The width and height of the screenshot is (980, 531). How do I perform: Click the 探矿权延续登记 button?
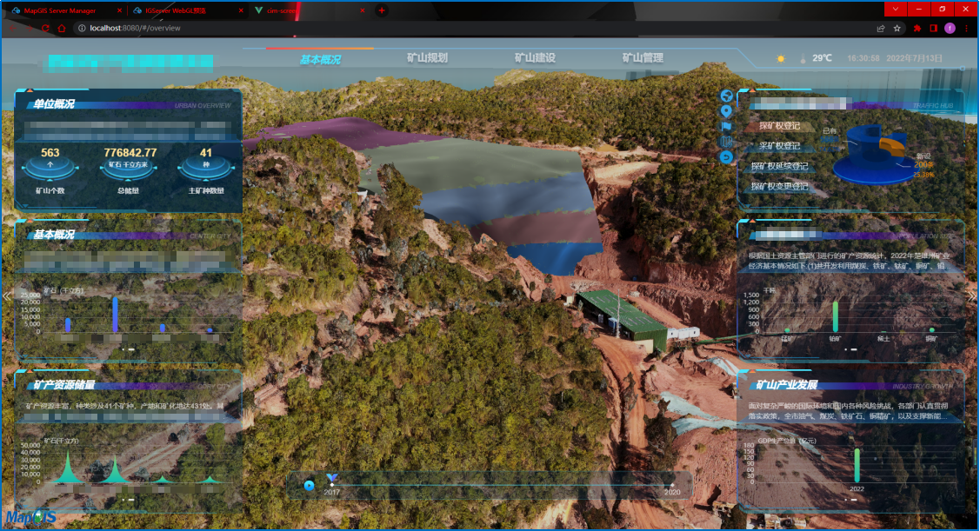point(779,166)
